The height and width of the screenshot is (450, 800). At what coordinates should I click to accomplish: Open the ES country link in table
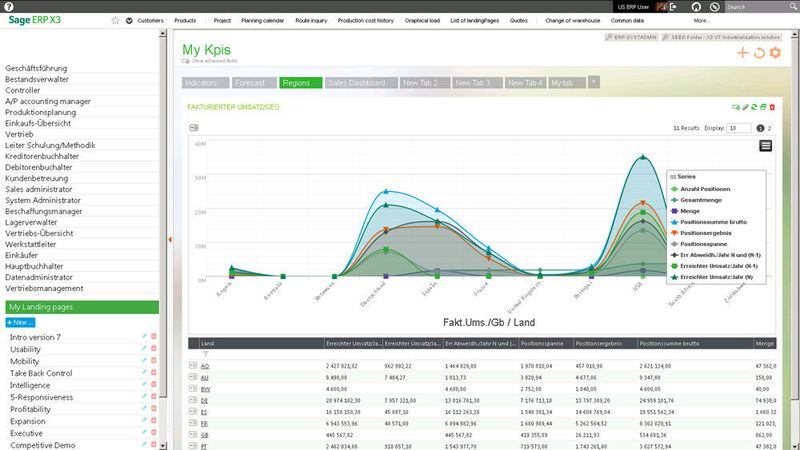(204, 412)
